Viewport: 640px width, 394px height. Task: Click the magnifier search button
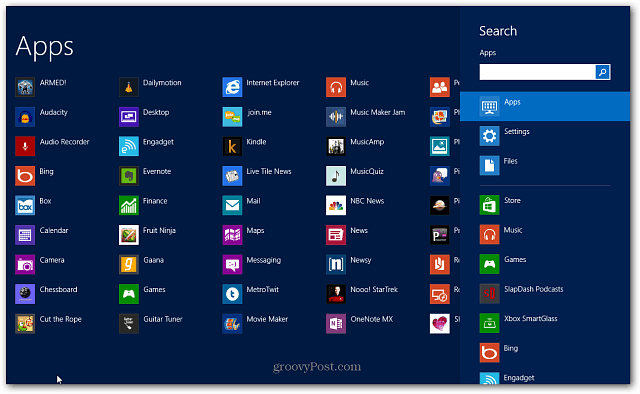[602, 72]
